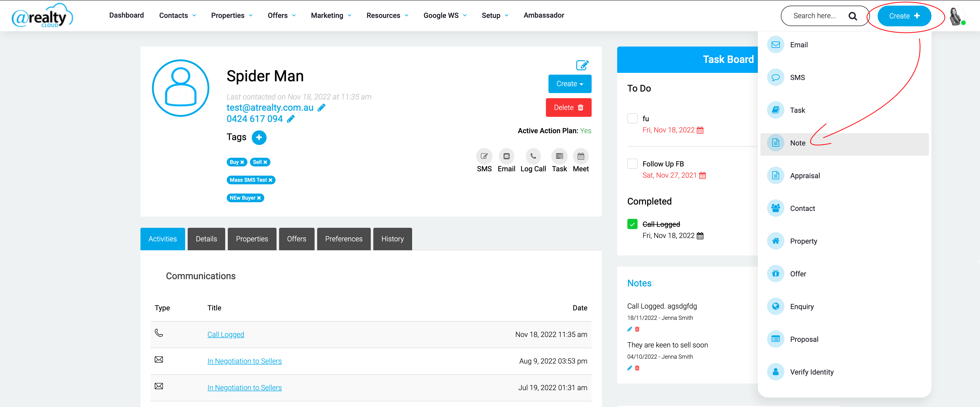This screenshot has height=407, width=980.
Task: Click the SMS quick action icon
Action: (x=484, y=156)
